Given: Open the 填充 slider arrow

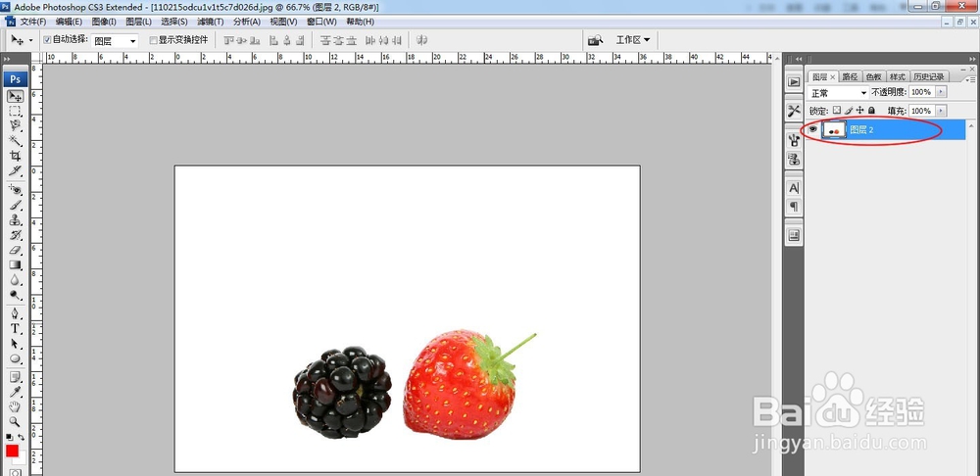Looking at the screenshot, I should pyautogui.click(x=941, y=111).
